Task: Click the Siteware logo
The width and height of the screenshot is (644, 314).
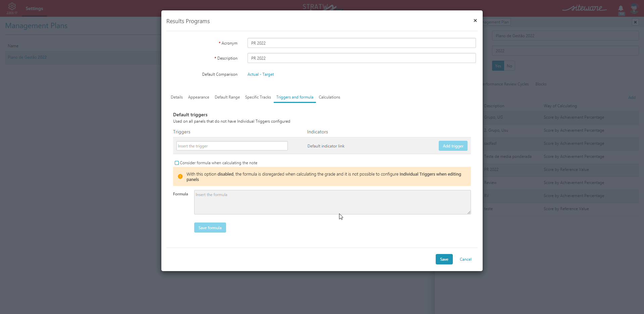Action: (x=585, y=8)
